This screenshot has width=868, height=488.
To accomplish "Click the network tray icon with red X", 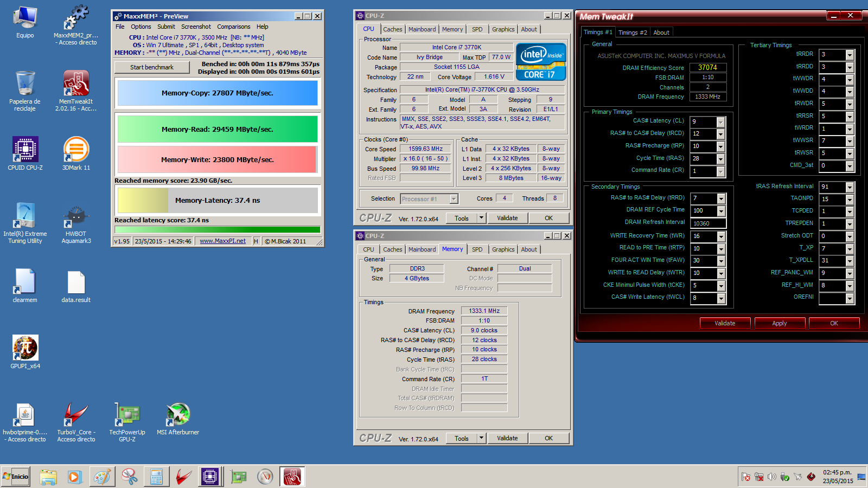I will click(759, 477).
